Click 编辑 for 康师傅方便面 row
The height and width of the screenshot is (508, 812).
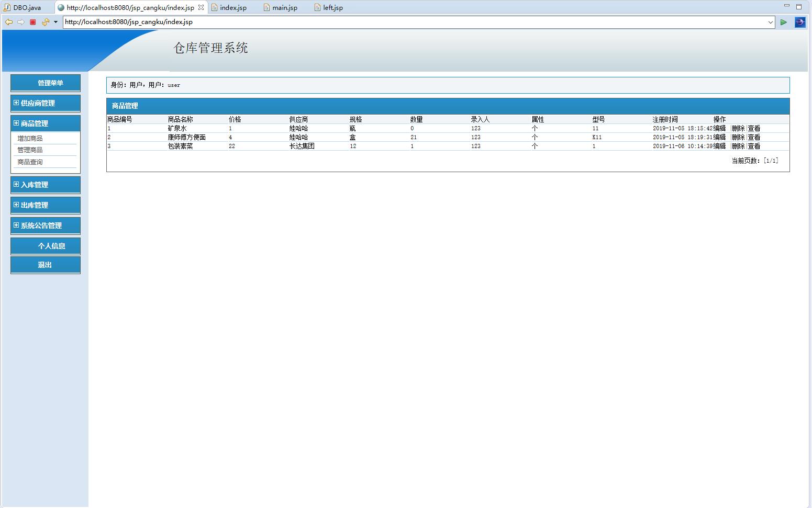coord(720,137)
